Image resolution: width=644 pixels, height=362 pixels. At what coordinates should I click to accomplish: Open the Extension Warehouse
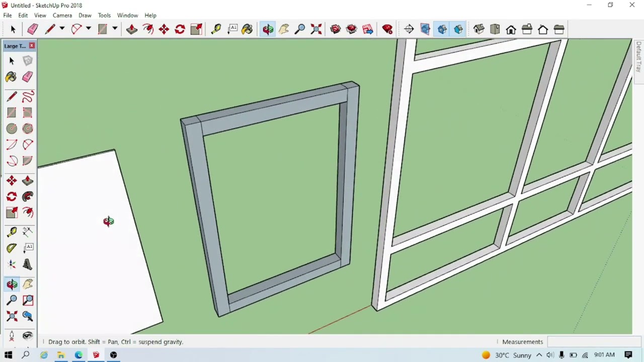pyautogui.click(x=352, y=29)
